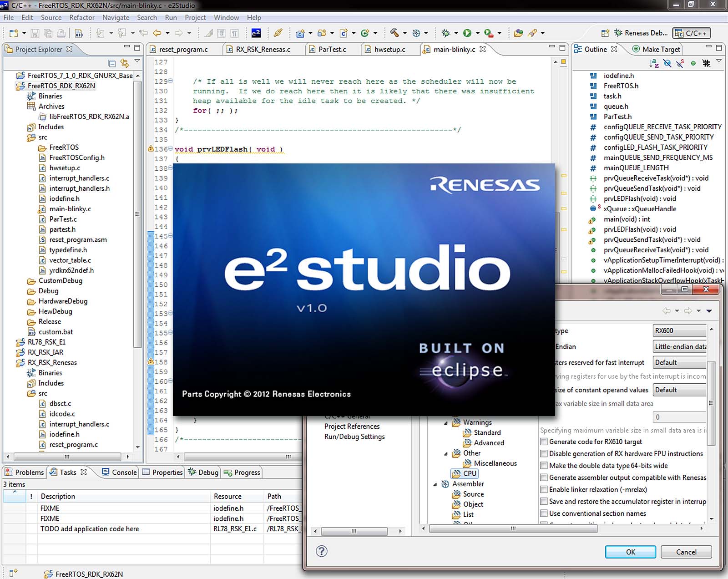The image size is (728, 579).
Task: Select the C/C++ perspective button
Action: [x=691, y=33]
